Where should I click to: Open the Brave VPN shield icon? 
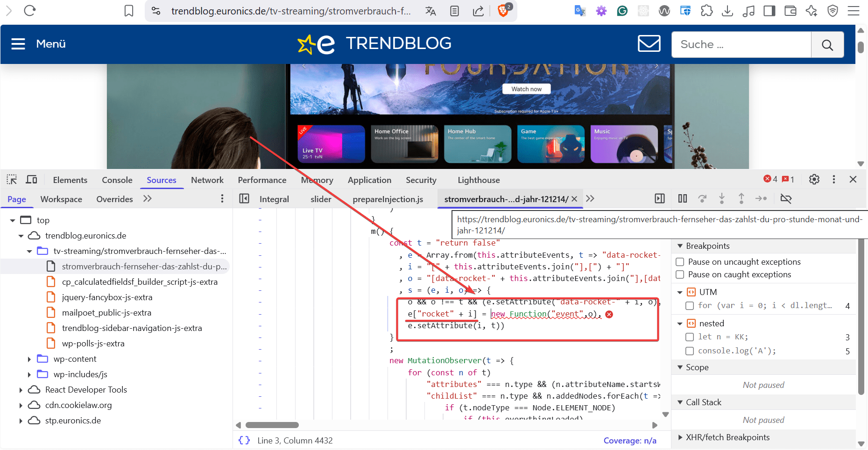point(833,11)
